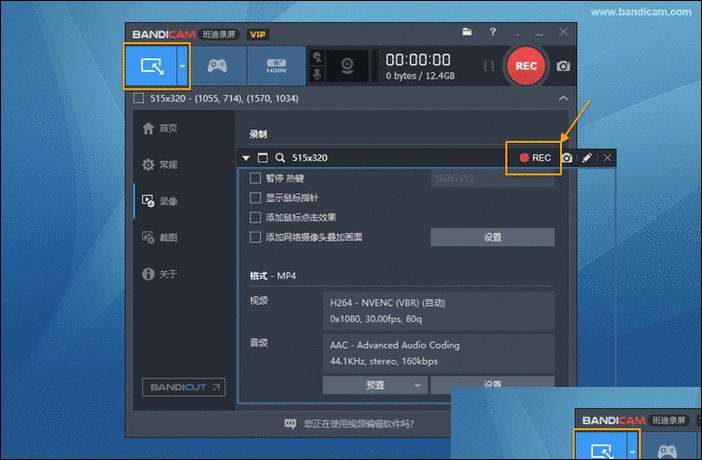Select screen recording mode in the second Bandicam window

(600, 445)
